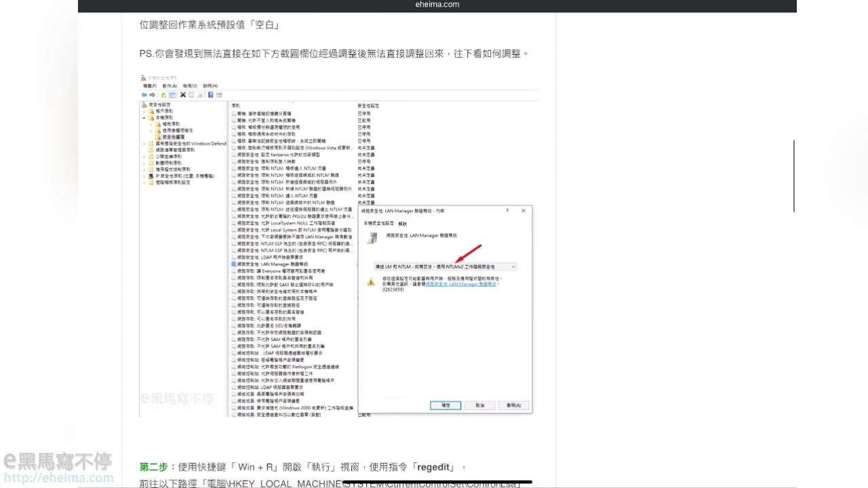Select the 應用程式控制原則 tree item

(172, 169)
